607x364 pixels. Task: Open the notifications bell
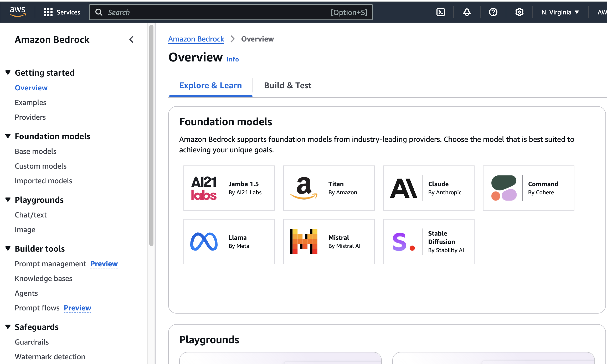pyautogui.click(x=467, y=12)
